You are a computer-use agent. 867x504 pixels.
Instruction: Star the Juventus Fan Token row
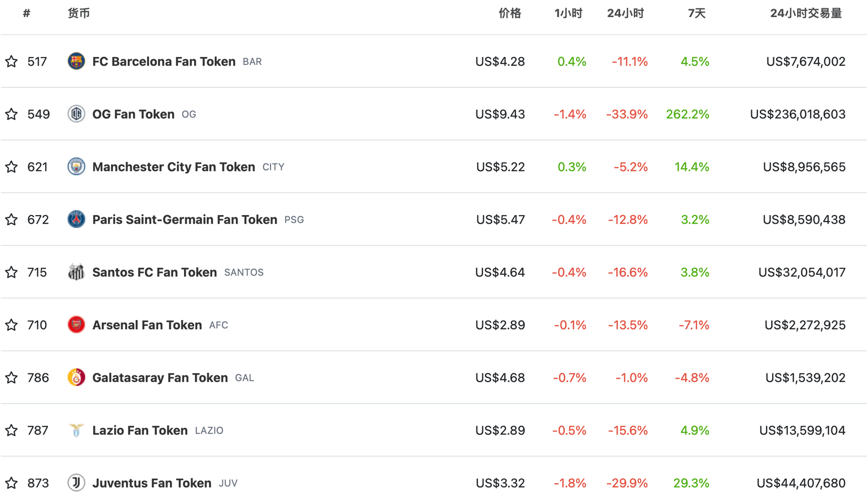11,483
